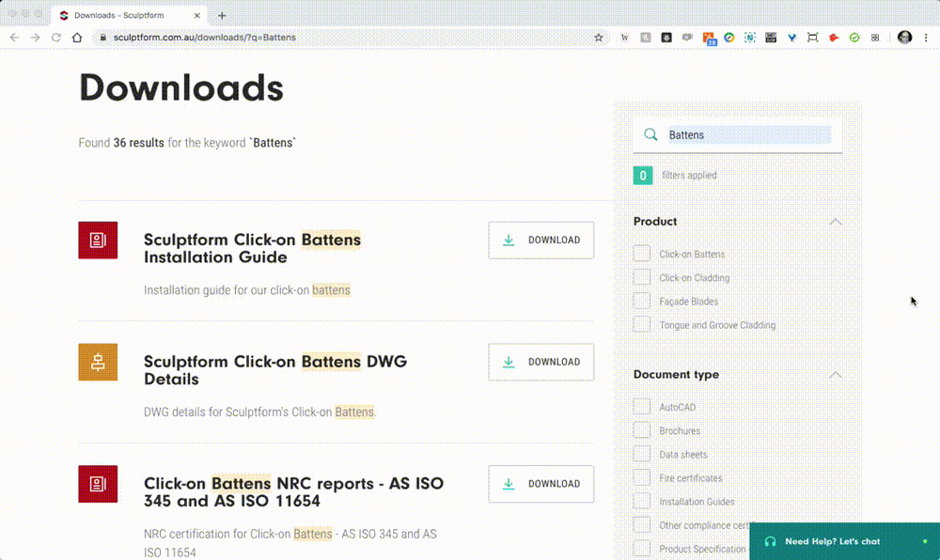Switch to Downloads - Sculptform tab
The height and width of the screenshot is (560, 940).
129,16
